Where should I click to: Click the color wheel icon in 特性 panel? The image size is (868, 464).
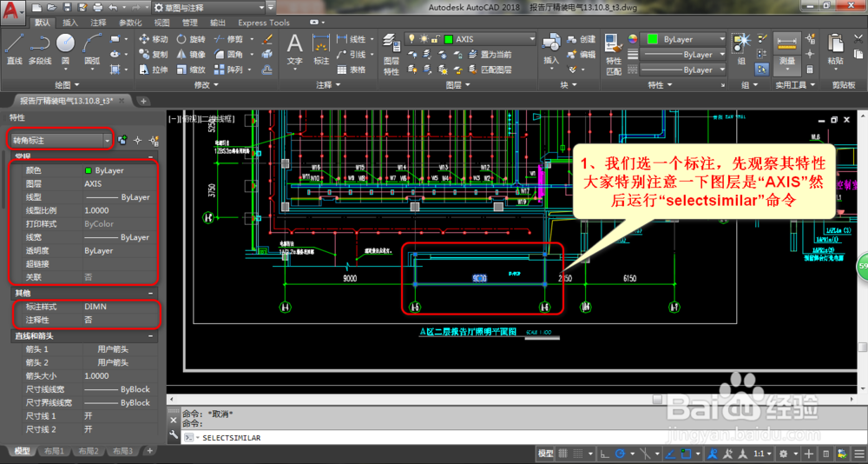(633, 39)
